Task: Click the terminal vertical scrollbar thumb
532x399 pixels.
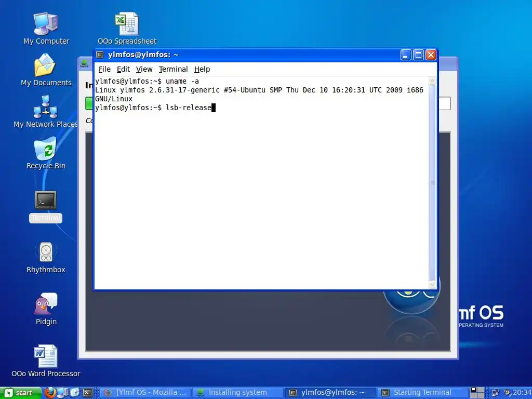Action: (432, 183)
